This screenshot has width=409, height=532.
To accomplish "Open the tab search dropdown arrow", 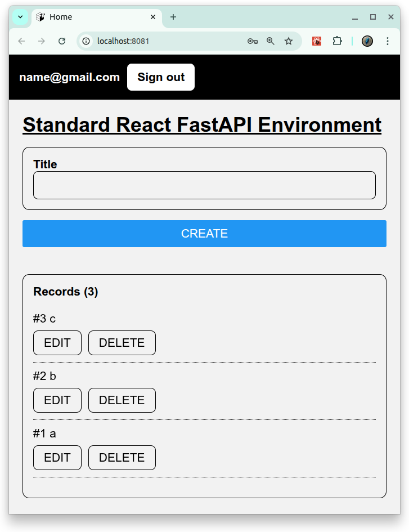I will pyautogui.click(x=20, y=17).
